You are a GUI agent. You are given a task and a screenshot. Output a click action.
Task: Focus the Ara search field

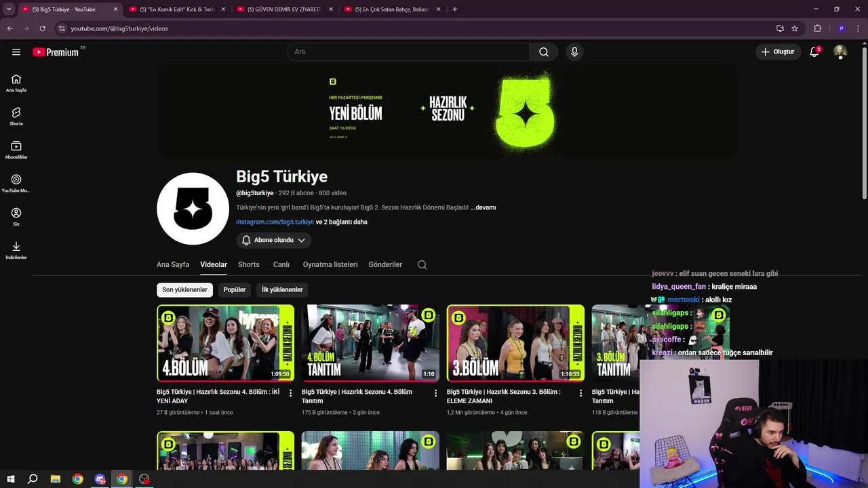point(408,52)
